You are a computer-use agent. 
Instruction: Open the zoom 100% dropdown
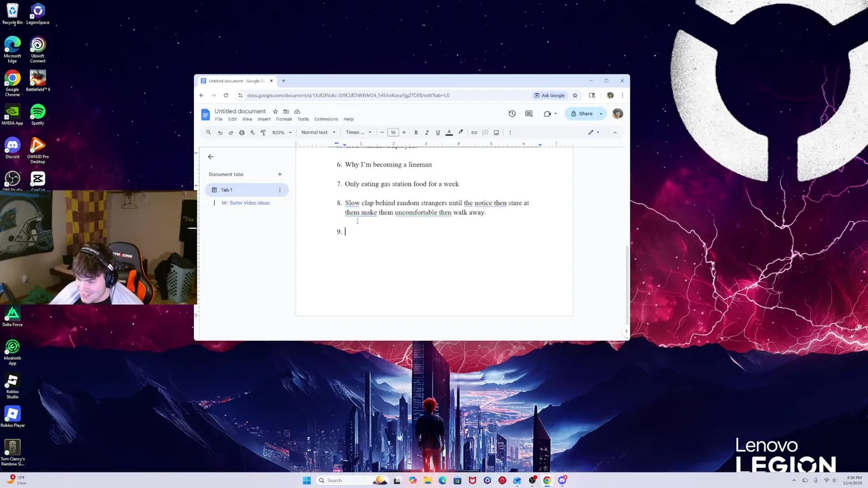[281, 132]
